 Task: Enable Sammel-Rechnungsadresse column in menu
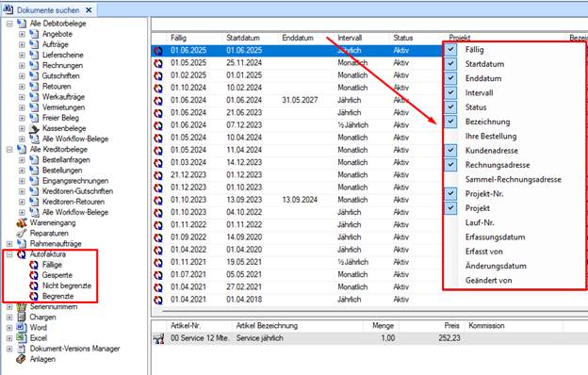513,179
